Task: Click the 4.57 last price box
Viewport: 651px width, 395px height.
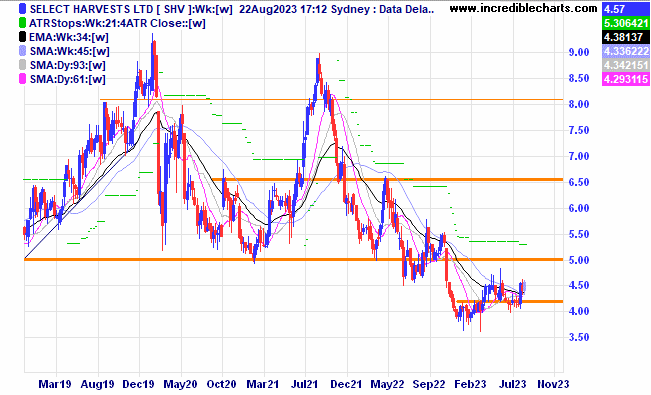Action: point(625,9)
